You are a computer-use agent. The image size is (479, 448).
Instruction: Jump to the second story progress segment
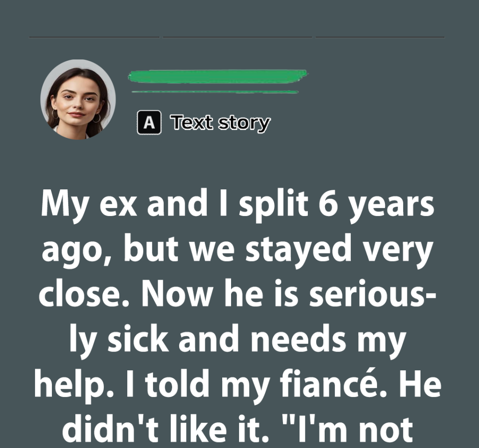(237, 37)
